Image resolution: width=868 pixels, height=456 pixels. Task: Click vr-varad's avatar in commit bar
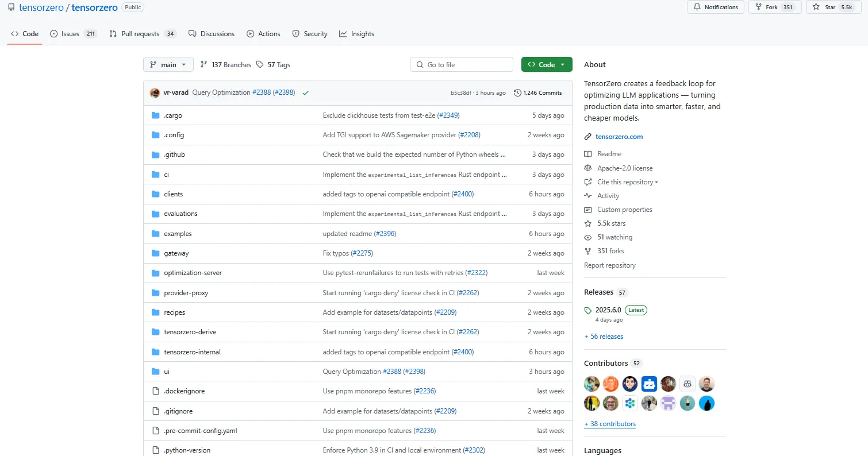(155, 92)
